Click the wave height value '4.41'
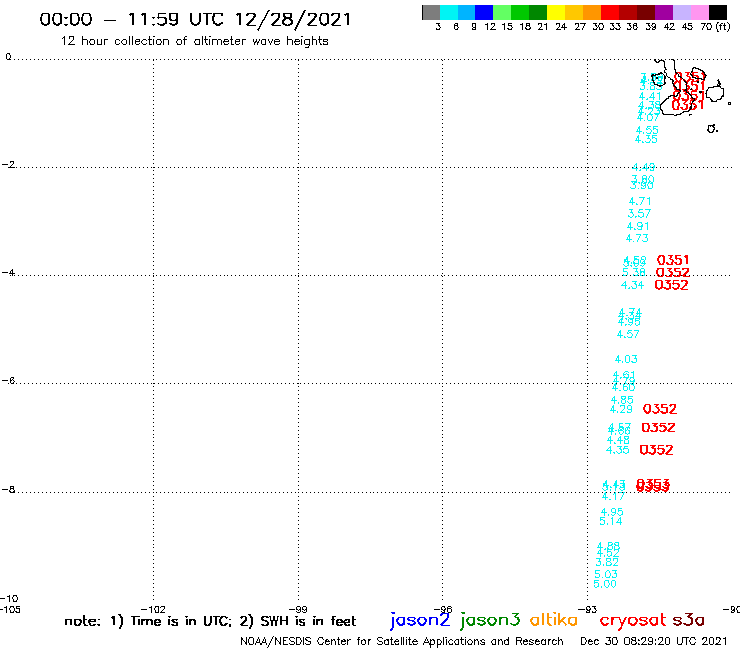The width and height of the screenshot is (740, 650). click(650, 96)
